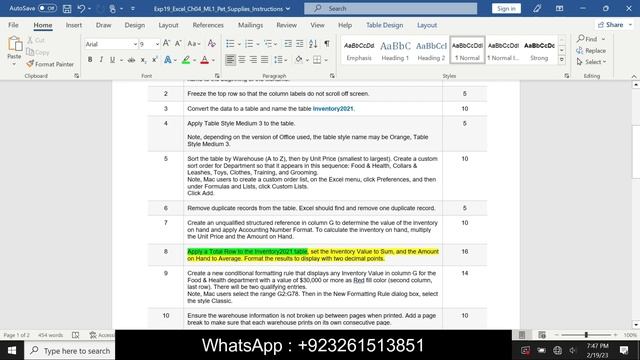Click vertical scrollbar down arrow
This screenshot has width=640, height=360.
pos(636,325)
